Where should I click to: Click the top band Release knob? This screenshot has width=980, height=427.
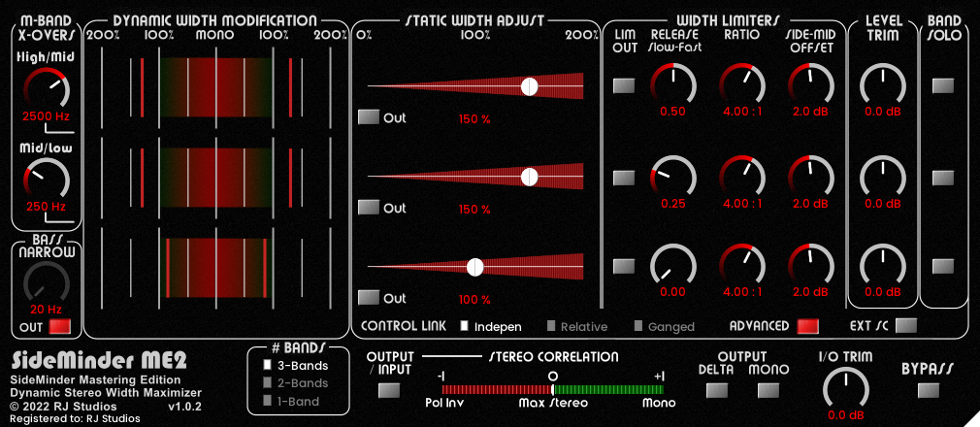tap(672, 84)
